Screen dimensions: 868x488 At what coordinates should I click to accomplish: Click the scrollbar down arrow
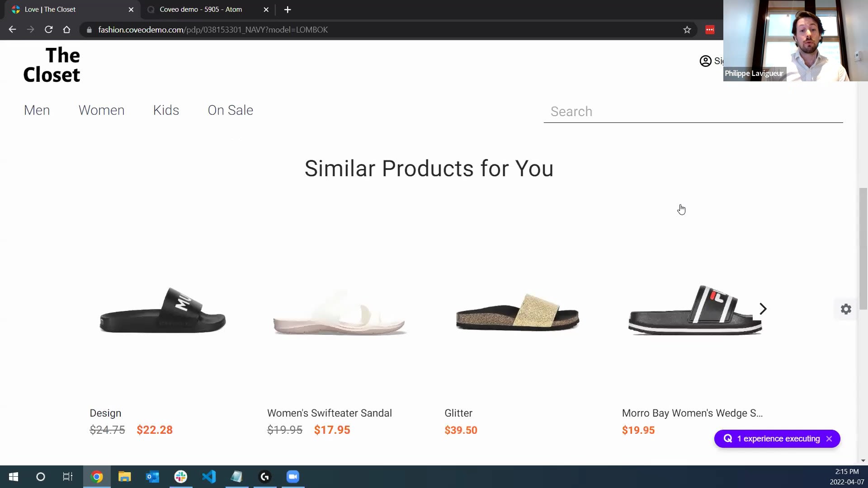pyautogui.click(x=863, y=460)
